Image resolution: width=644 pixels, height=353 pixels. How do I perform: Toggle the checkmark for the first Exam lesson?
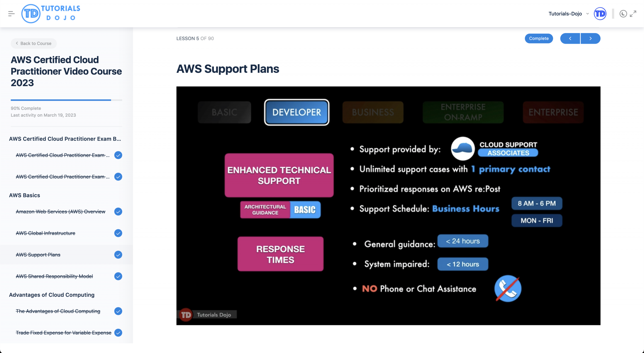click(118, 155)
